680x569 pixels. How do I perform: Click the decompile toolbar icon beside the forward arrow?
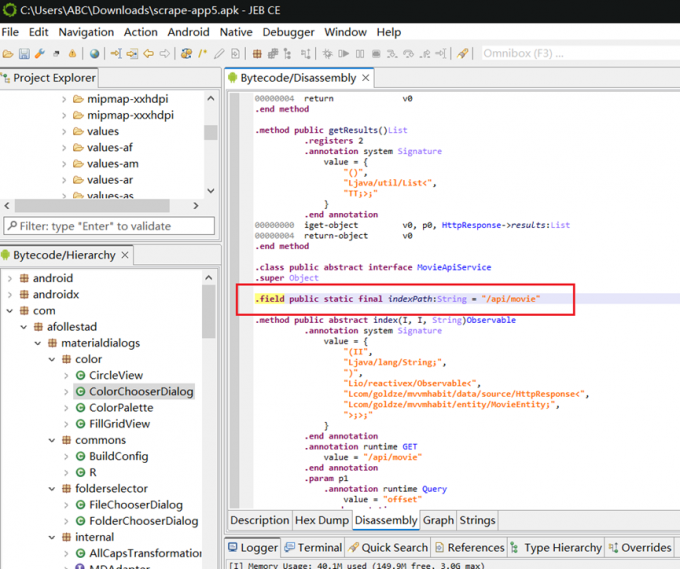pyautogui.click(x=186, y=54)
